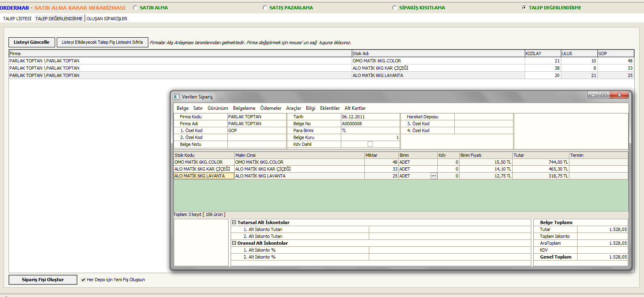Viewport: 644px width, 297px height.
Task: Open the Satır menu
Action: point(198,108)
